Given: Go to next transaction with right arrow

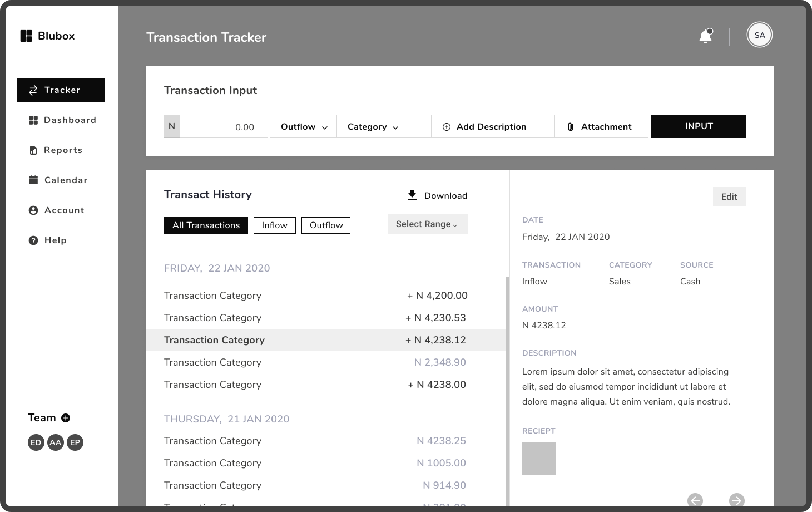Looking at the screenshot, I should tap(736, 500).
